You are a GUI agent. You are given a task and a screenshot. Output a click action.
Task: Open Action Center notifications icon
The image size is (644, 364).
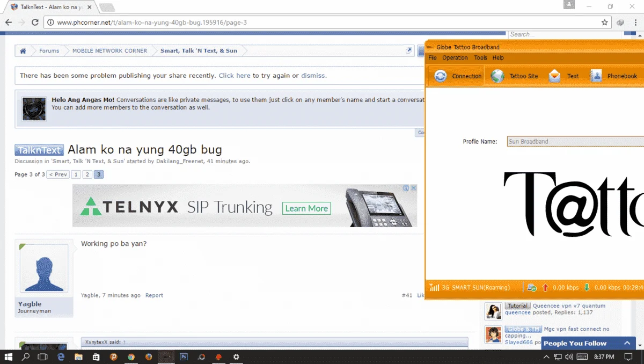click(x=628, y=356)
